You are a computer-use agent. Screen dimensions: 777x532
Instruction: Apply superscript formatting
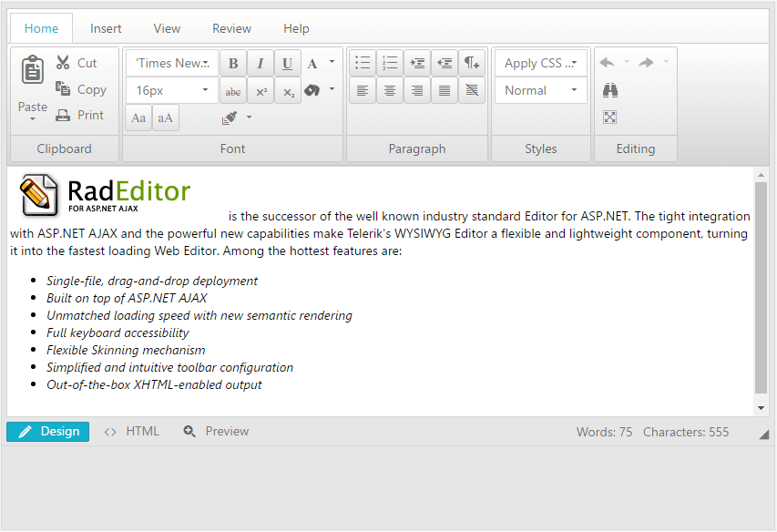[261, 91]
